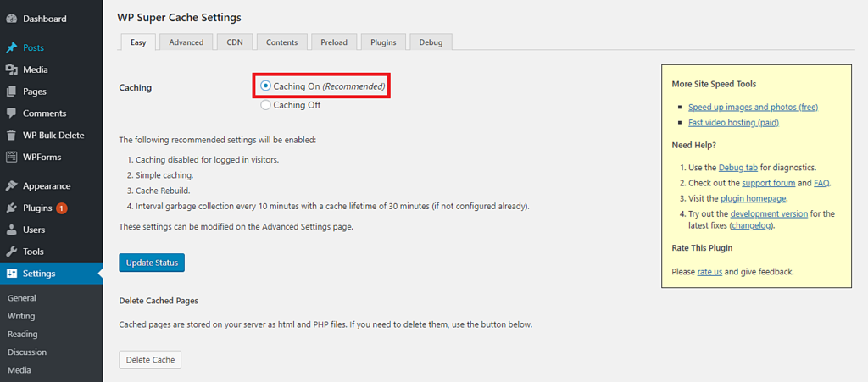Image resolution: width=868 pixels, height=382 pixels.
Task: Switch to the Contents tab
Action: [x=281, y=42]
